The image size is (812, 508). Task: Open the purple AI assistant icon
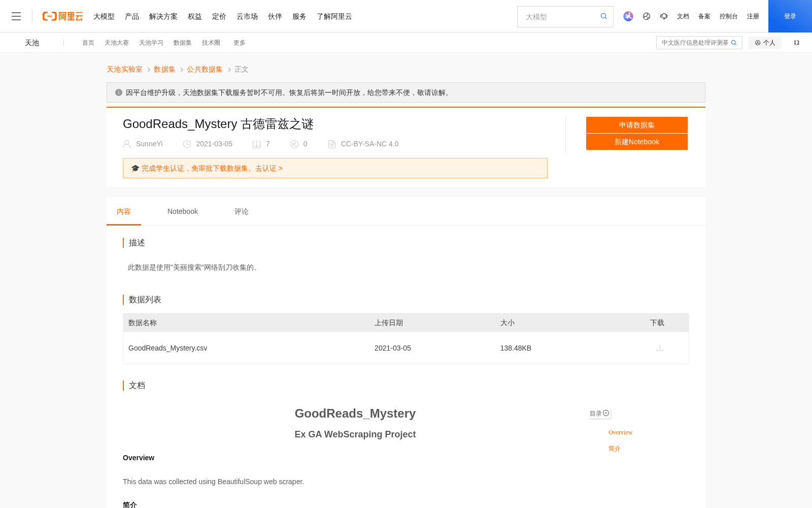pos(628,16)
